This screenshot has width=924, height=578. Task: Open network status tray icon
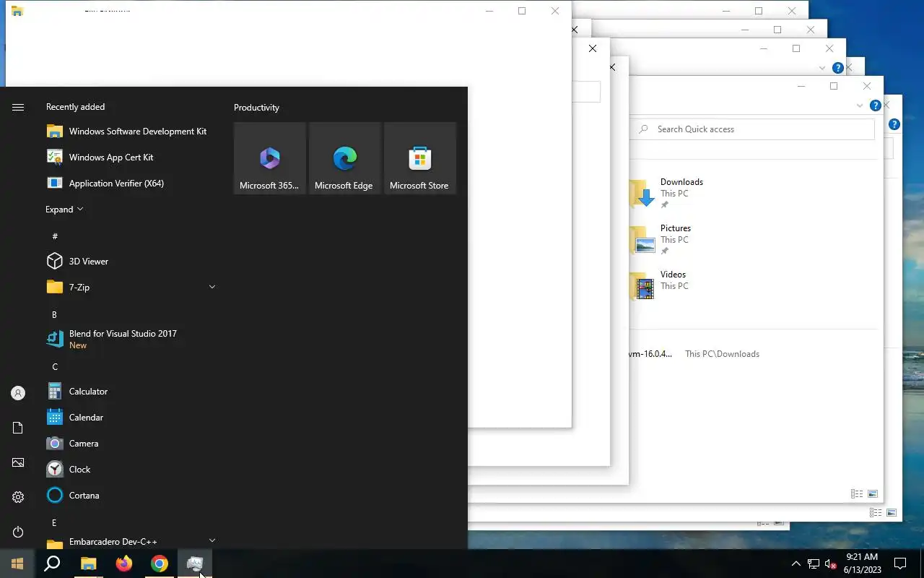click(813, 564)
